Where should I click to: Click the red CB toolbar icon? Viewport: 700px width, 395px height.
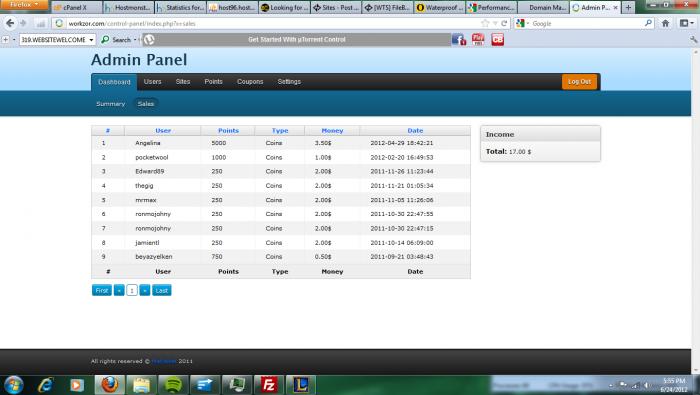(497, 40)
